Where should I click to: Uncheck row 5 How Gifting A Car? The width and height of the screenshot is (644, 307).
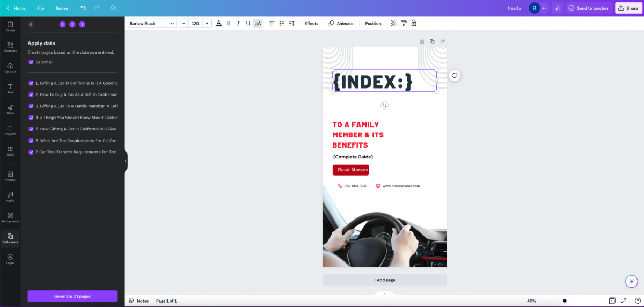pos(31,129)
